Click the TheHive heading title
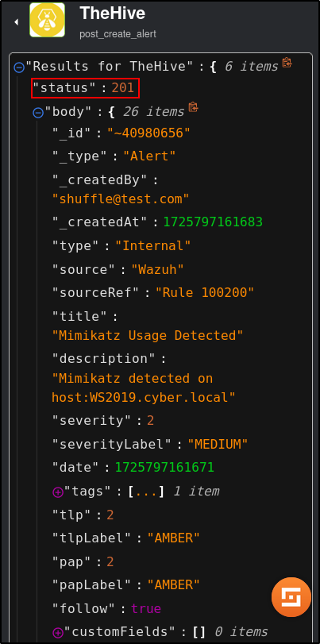Screen dimensions: 320x644 (x=113, y=13)
